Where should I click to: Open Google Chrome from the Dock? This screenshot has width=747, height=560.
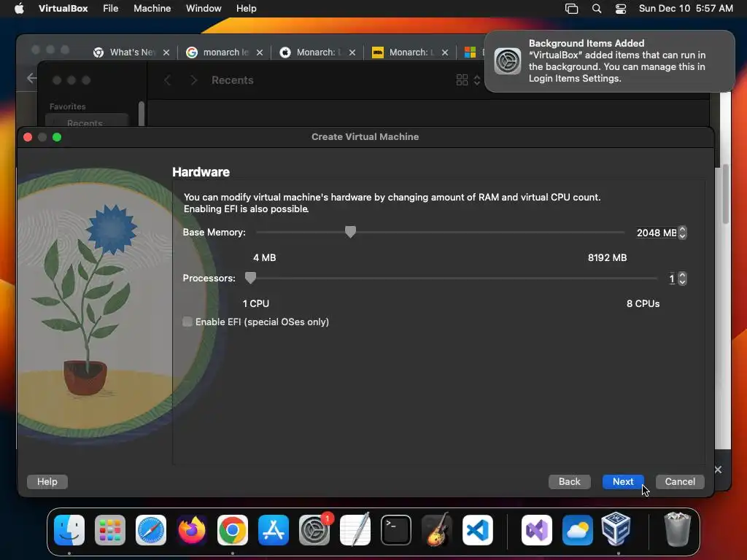coord(233,529)
